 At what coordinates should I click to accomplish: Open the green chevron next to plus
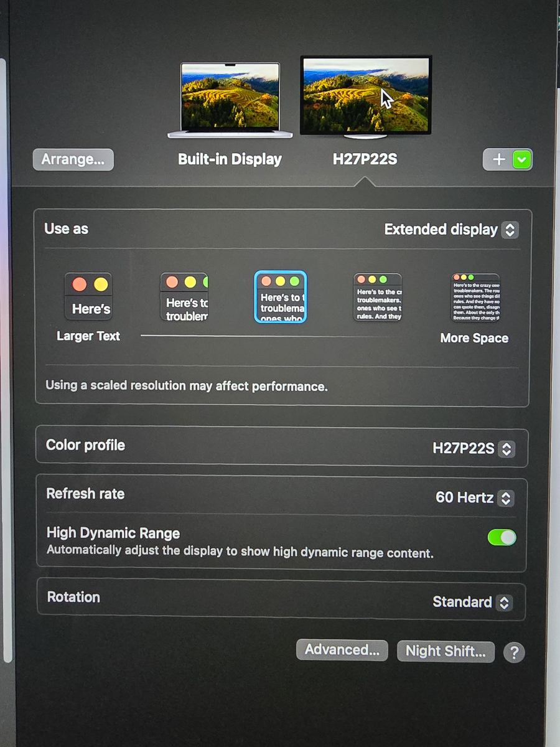click(521, 160)
